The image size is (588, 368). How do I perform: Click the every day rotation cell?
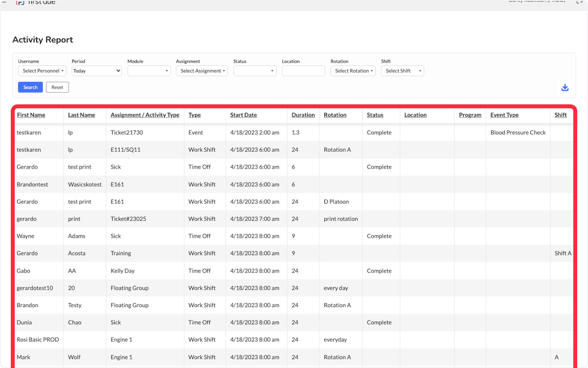[336, 288]
